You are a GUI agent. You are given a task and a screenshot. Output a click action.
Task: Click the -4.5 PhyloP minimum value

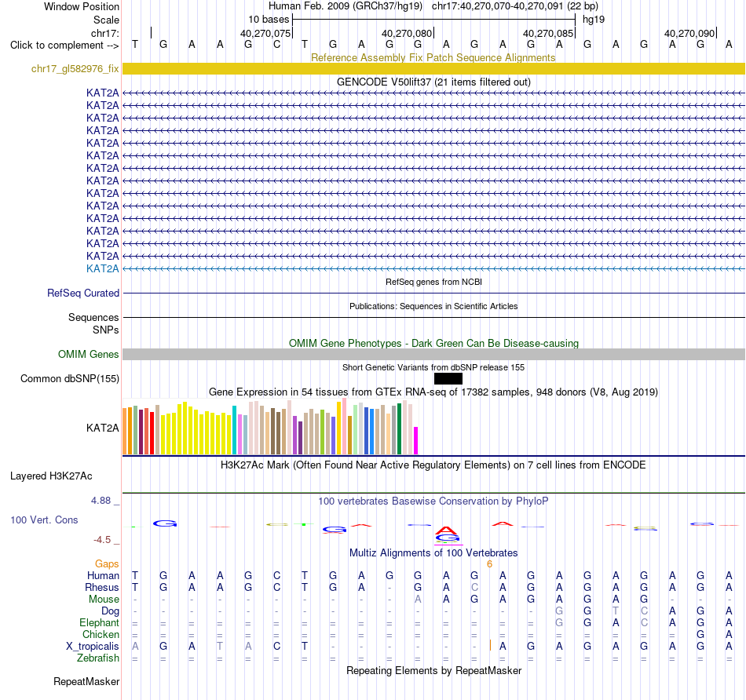click(102, 540)
